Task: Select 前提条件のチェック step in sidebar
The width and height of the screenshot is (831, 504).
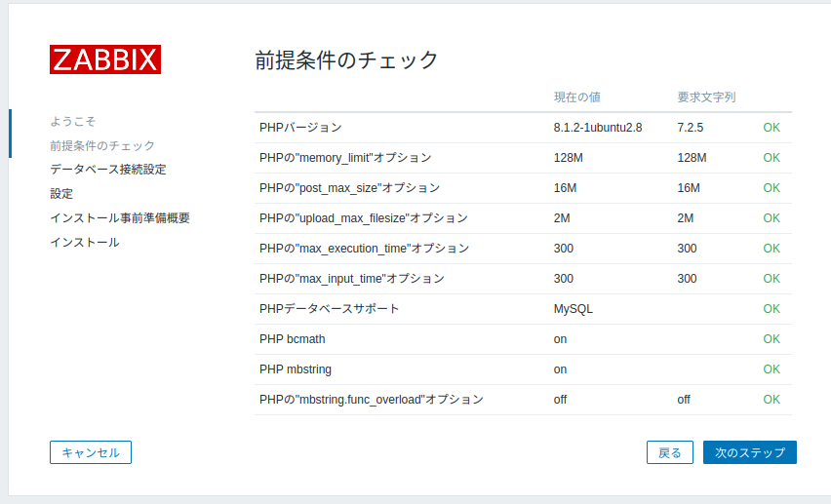Action: [102, 145]
